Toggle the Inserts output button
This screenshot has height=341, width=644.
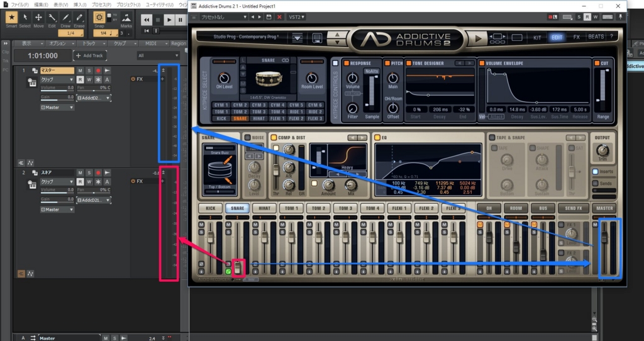click(595, 172)
